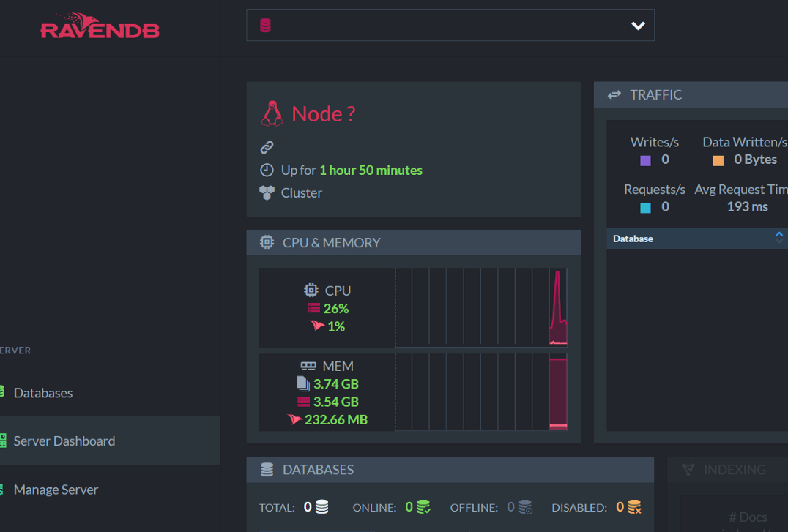Click the machine memory icon at 3.54 GB
Viewport: 788px width, 532px height.
point(303,402)
